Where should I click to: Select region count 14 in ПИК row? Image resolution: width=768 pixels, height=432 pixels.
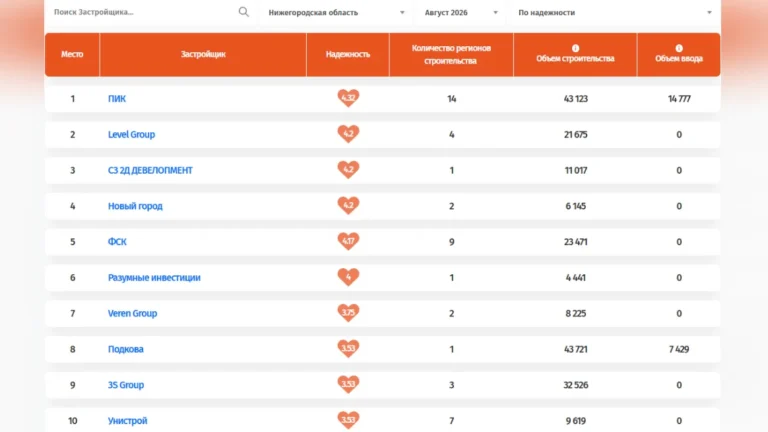[452, 98]
